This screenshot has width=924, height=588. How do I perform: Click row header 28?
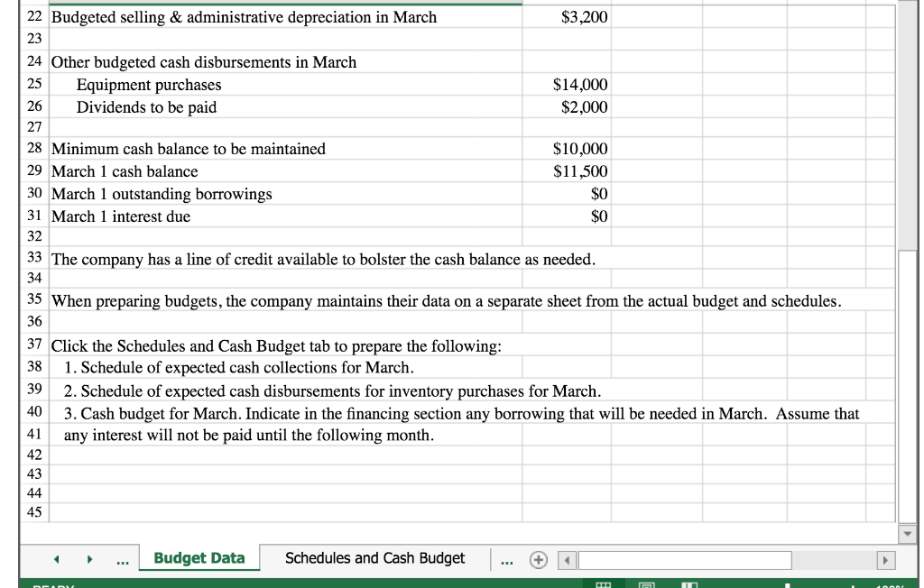pos(33,149)
